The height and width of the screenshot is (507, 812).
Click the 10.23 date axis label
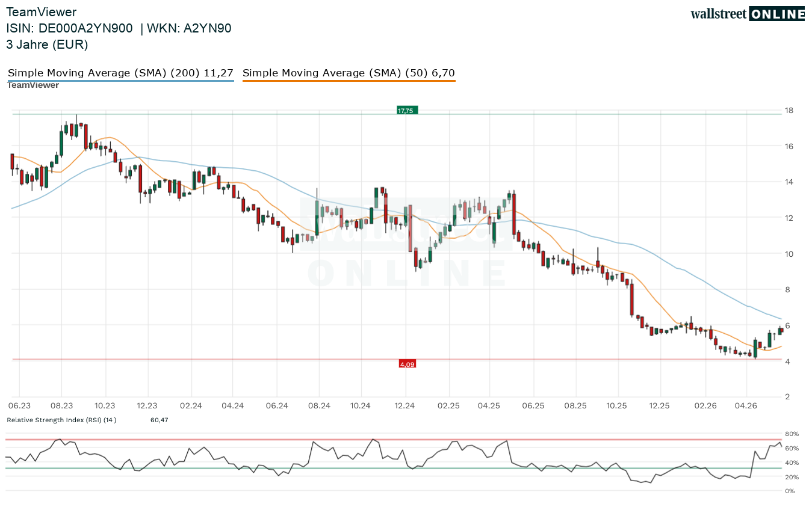pos(105,406)
